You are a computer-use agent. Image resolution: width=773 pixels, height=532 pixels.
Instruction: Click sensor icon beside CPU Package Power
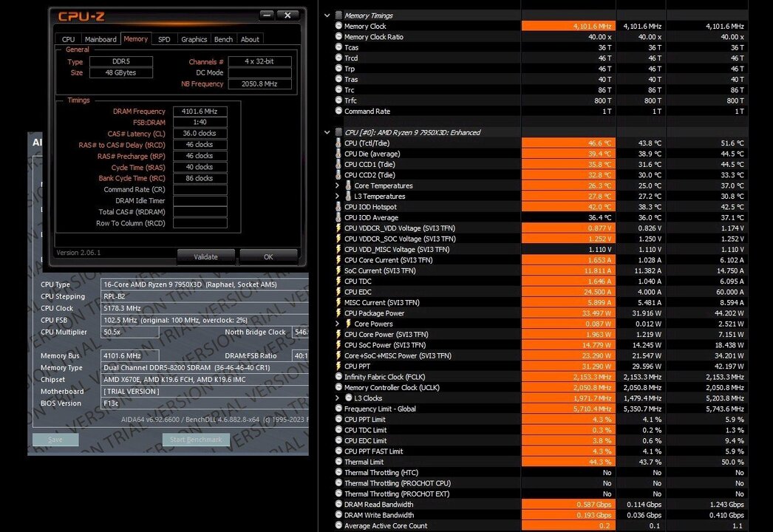[x=338, y=313]
